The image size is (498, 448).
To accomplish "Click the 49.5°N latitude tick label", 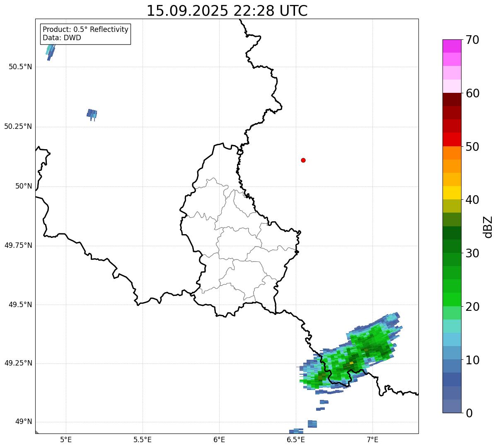I will coord(20,305).
